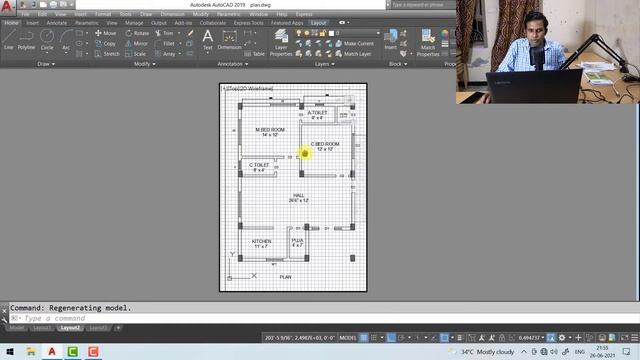The height and width of the screenshot is (360, 640).
Task: Activate the Copy tool
Action: pyautogui.click(x=106, y=44)
